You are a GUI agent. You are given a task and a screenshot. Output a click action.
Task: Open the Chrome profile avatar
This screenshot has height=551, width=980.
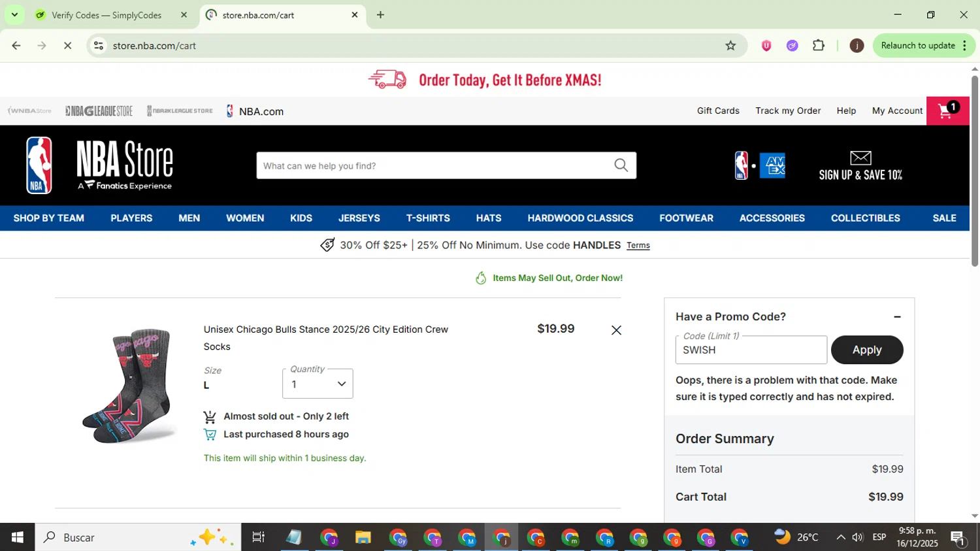coord(857,46)
